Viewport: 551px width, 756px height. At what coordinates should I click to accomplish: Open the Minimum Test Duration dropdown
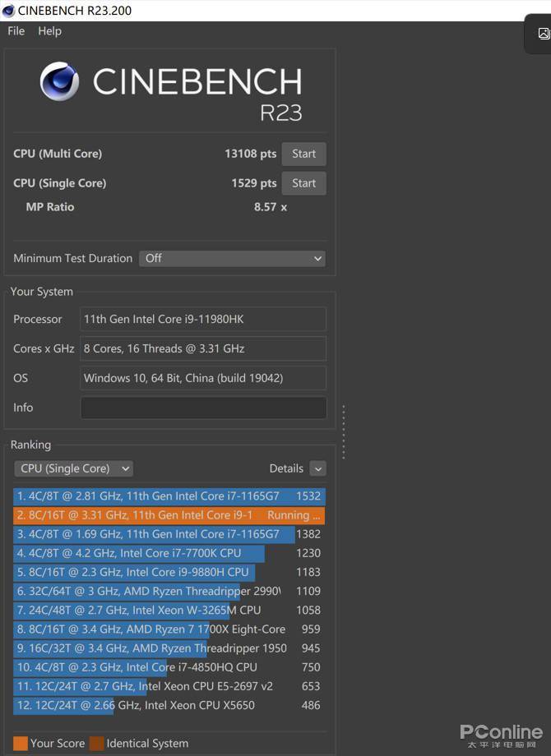pos(232,258)
